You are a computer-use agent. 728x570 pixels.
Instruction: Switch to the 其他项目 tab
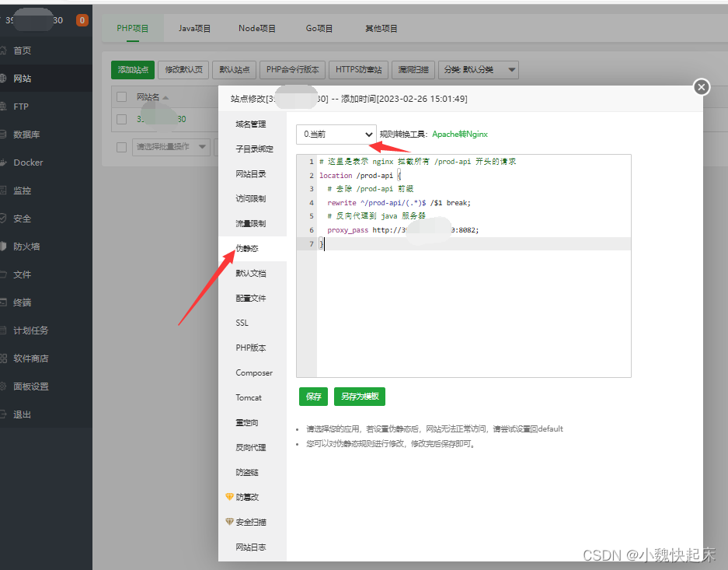[x=381, y=28]
